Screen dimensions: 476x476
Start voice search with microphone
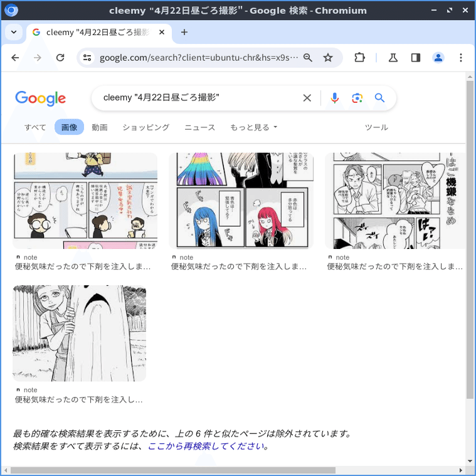334,98
